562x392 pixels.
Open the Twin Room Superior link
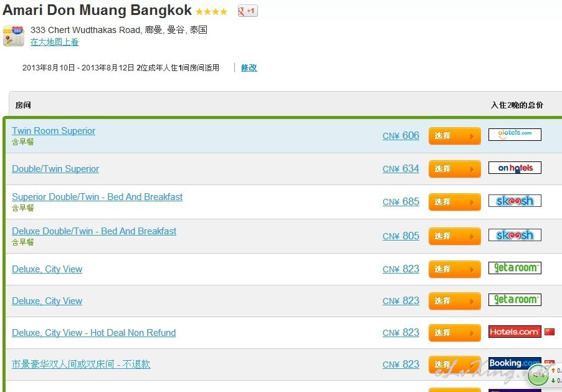click(54, 130)
